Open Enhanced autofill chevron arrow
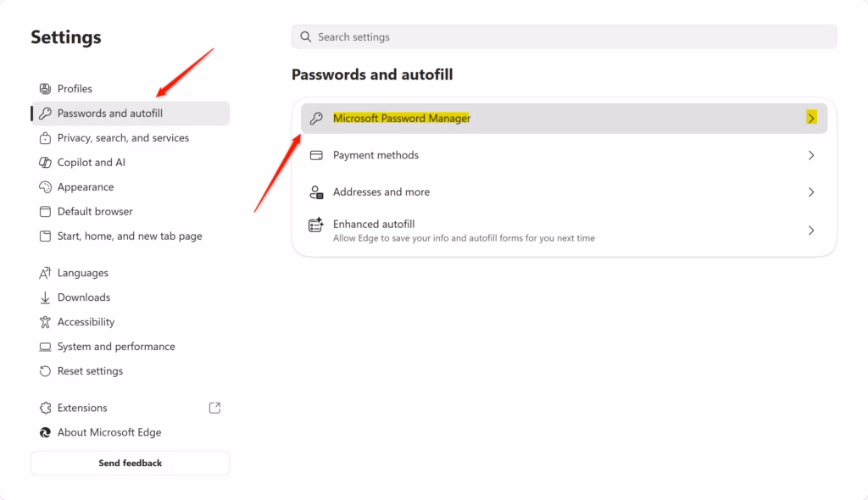 (811, 231)
